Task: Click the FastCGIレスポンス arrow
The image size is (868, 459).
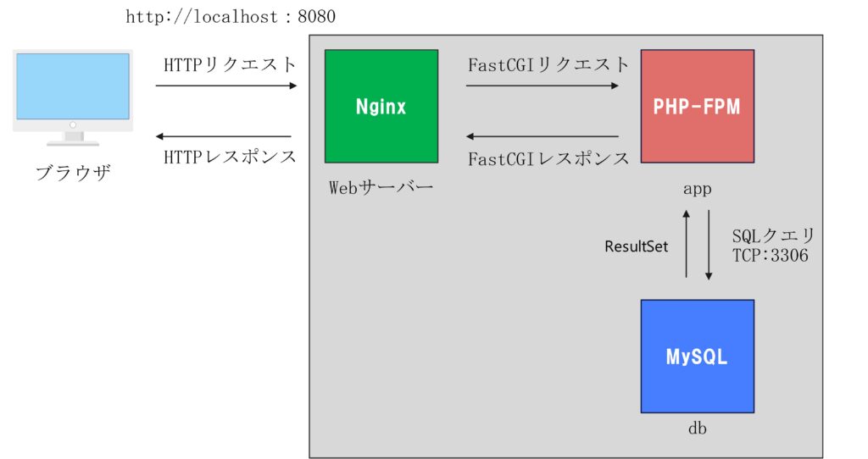Action: click(x=542, y=136)
